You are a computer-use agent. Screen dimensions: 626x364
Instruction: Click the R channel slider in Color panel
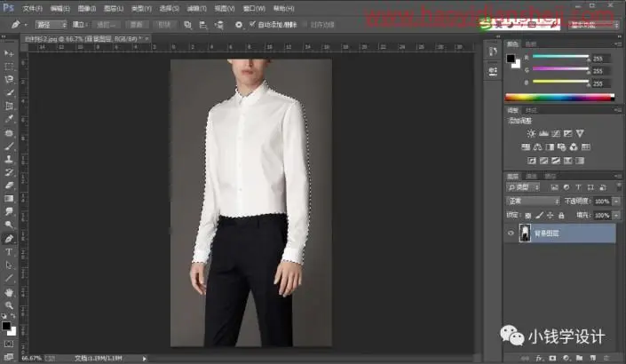tap(560, 57)
